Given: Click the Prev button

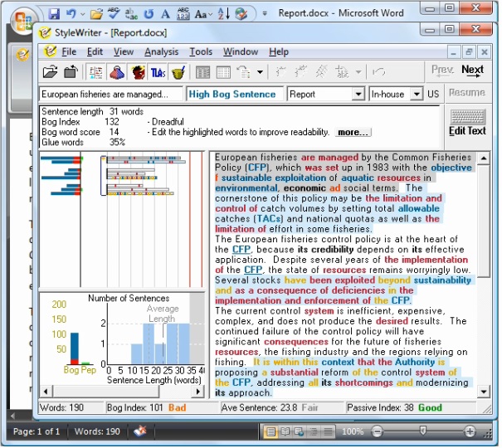Looking at the screenshot, I should point(442,70).
